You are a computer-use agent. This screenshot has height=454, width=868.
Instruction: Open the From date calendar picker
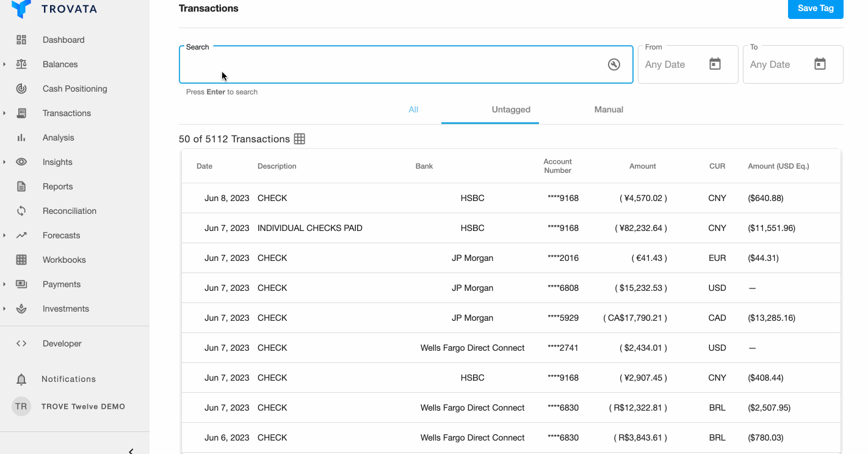coord(715,64)
